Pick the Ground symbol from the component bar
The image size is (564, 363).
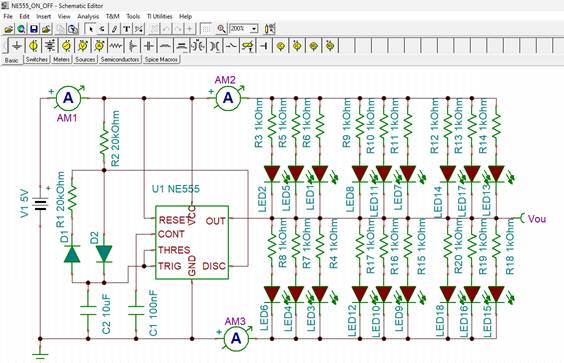(x=17, y=46)
